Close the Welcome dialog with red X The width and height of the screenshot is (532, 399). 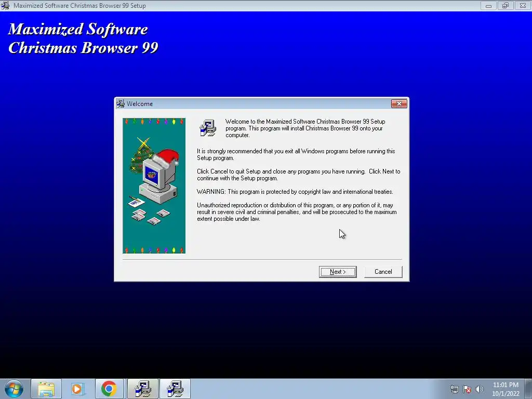tap(399, 104)
